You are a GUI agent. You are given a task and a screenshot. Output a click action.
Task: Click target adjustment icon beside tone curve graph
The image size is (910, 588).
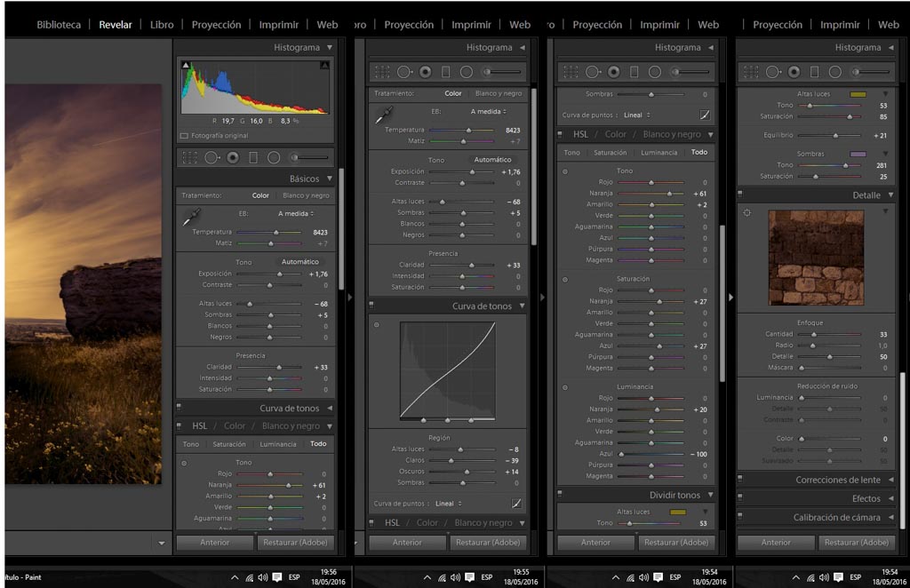click(376, 325)
